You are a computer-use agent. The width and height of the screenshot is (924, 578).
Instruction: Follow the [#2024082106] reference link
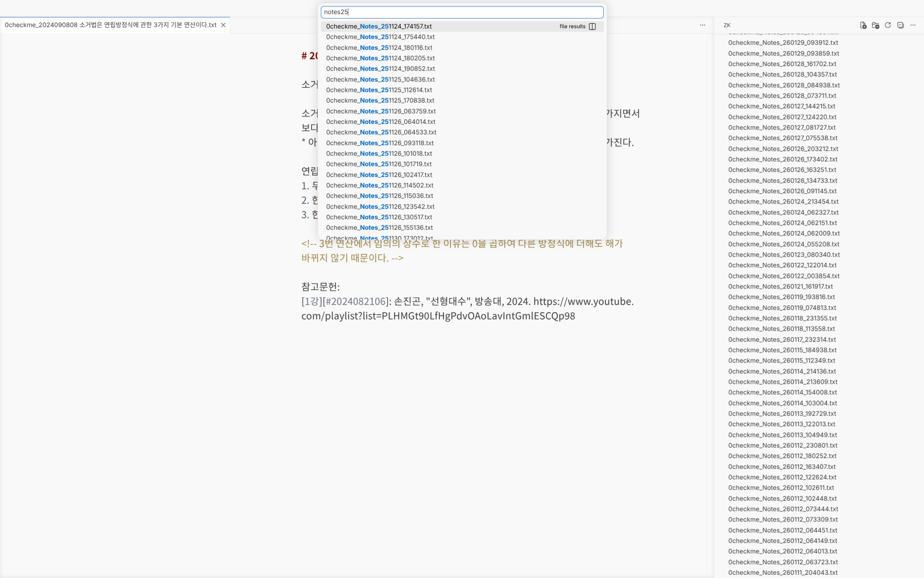click(355, 301)
